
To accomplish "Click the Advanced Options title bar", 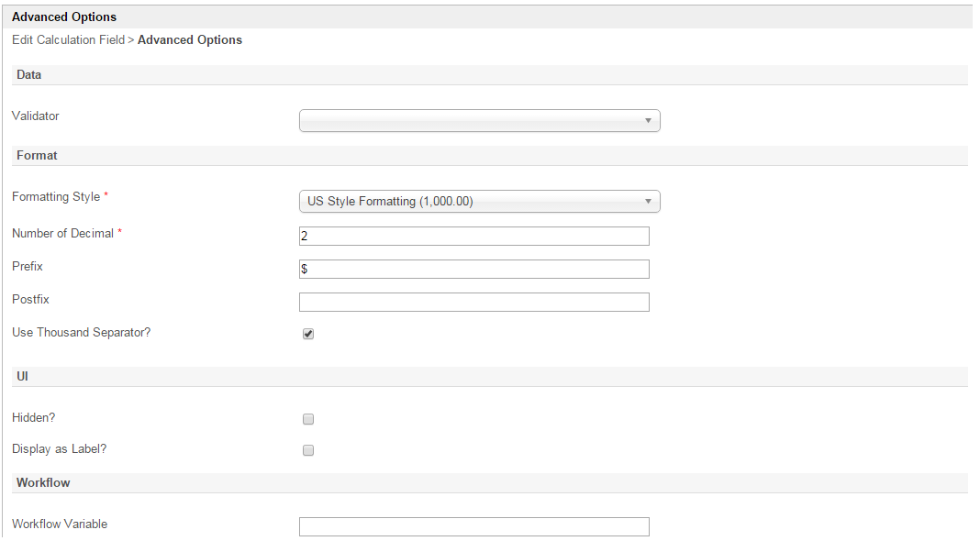I will [x=64, y=17].
